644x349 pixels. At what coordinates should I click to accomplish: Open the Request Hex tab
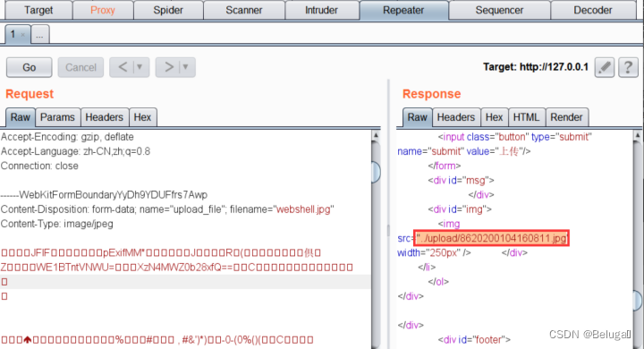coord(142,117)
